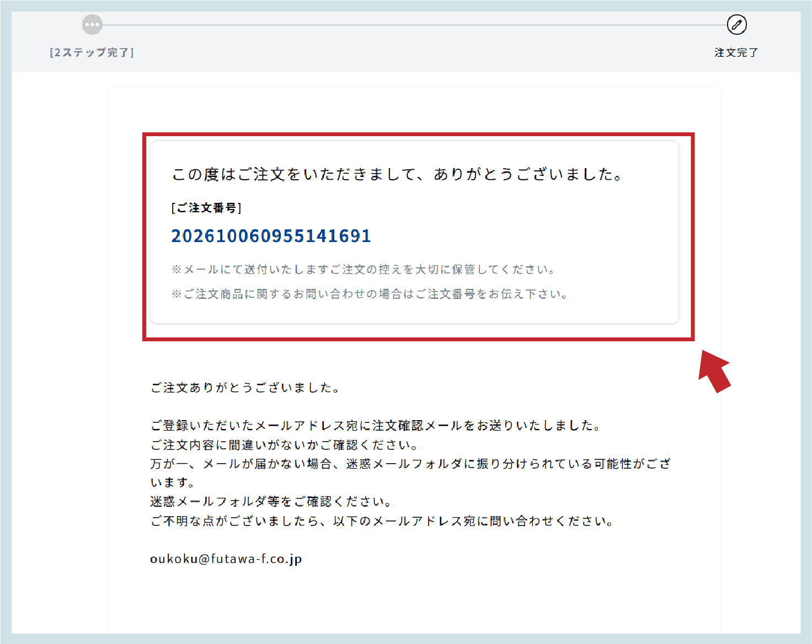Click the thank-you message この度はご注文をいただきまして
Screen dimensions: 812x644
398,174
